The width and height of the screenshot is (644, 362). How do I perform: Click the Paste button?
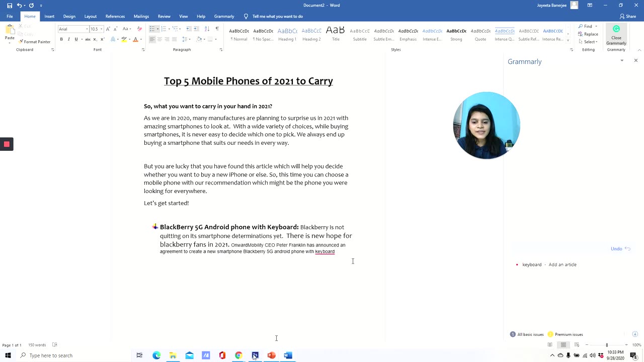click(10, 33)
